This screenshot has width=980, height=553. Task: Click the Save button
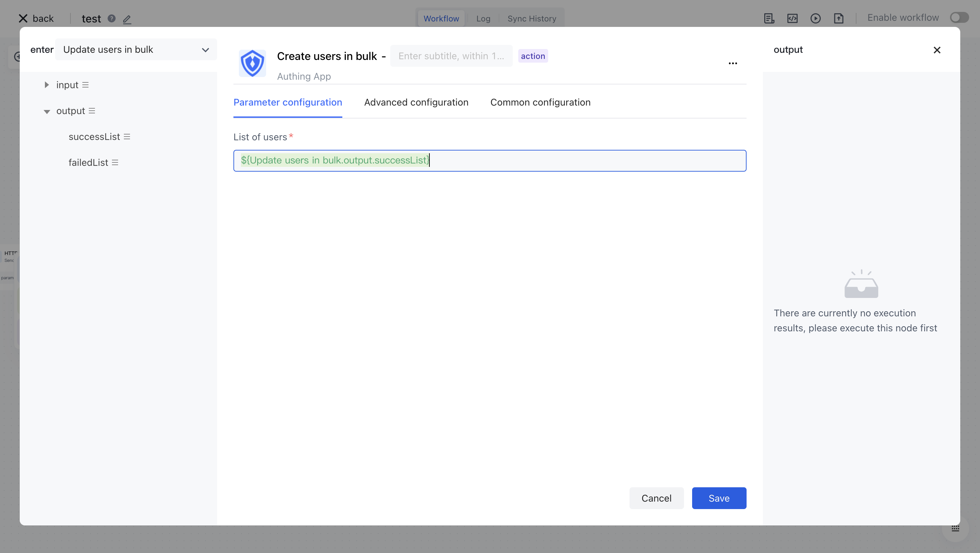719,498
